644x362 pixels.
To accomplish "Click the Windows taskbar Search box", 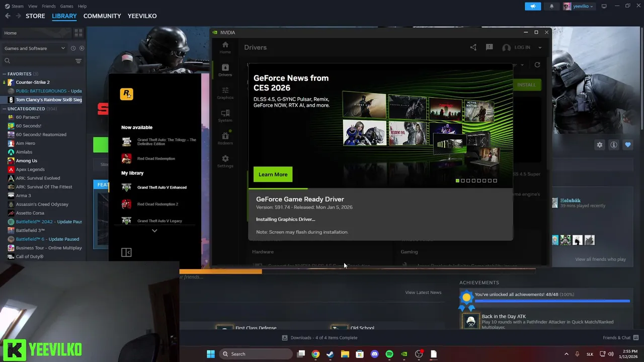I will [257, 354].
